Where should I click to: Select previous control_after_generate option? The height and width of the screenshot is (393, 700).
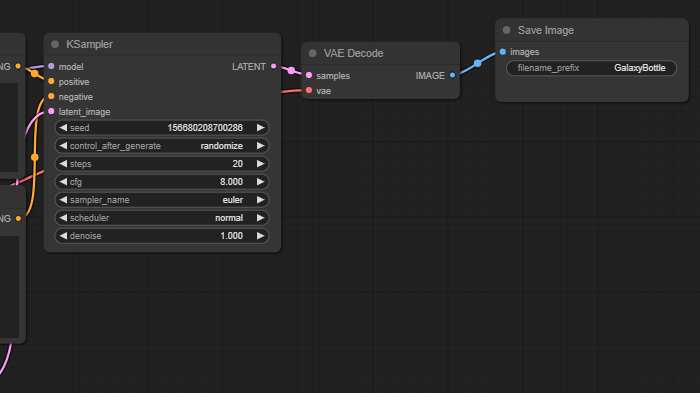coord(63,146)
